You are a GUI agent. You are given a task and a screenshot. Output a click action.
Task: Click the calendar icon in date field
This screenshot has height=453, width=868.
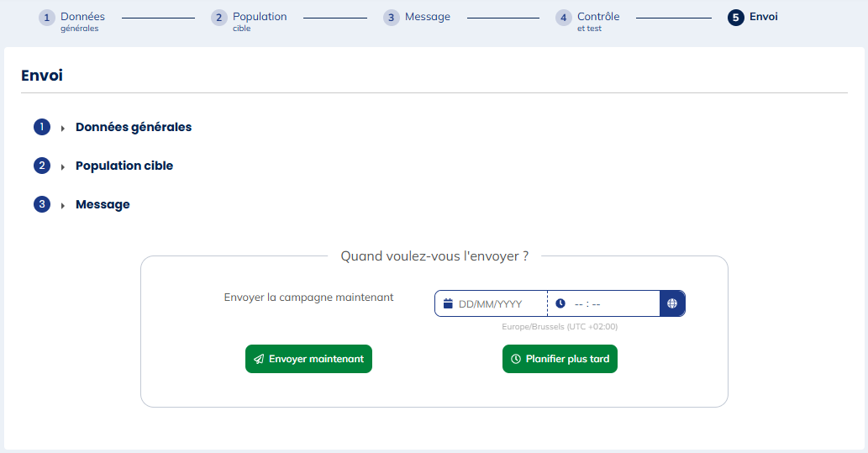[448, 304]
